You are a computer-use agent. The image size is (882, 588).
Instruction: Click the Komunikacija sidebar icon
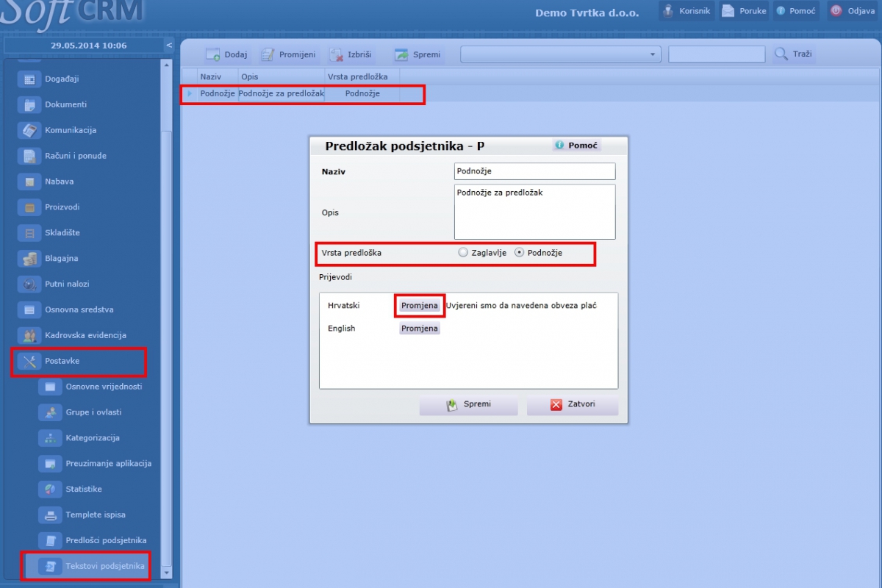(x=29, y=130)
